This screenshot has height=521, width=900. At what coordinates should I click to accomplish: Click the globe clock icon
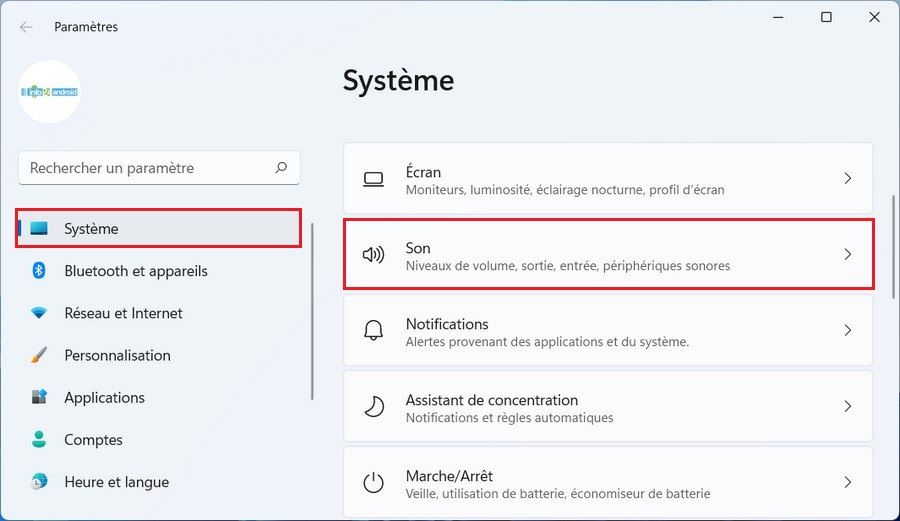click(x=39, y=481)
